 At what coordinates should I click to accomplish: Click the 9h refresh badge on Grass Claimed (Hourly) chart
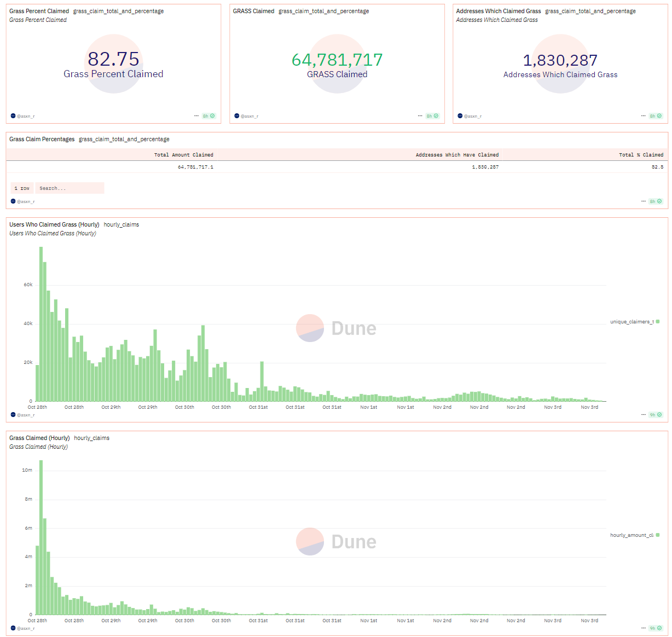point(655,628)
